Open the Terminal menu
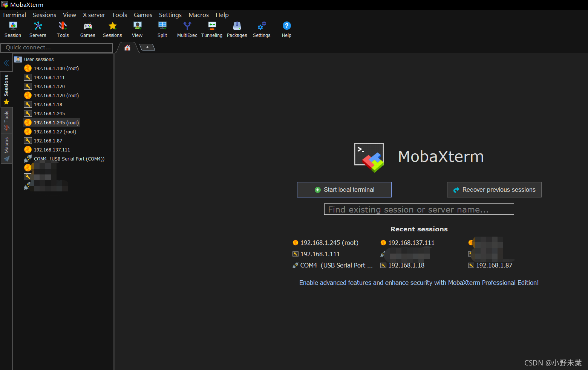The width and height of the screenshot is (588, 370). click(14, 15)
